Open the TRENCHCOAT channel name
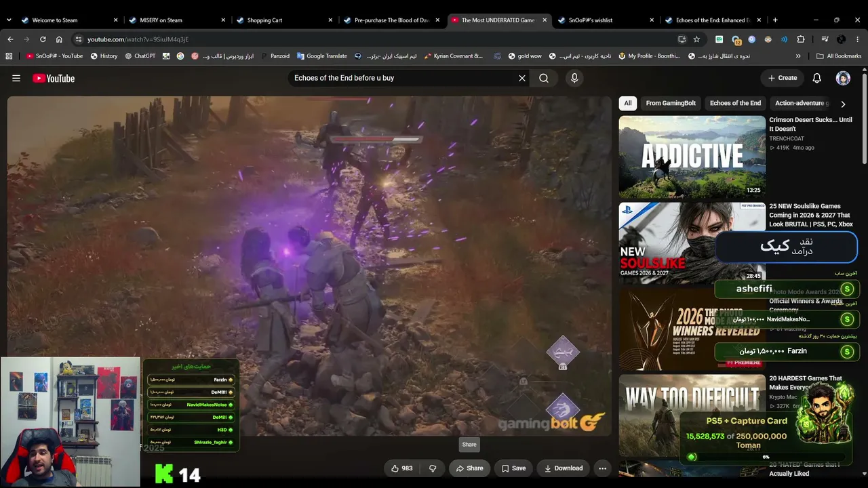This screenshot has width=868, height=488. (x=787, y=139)
